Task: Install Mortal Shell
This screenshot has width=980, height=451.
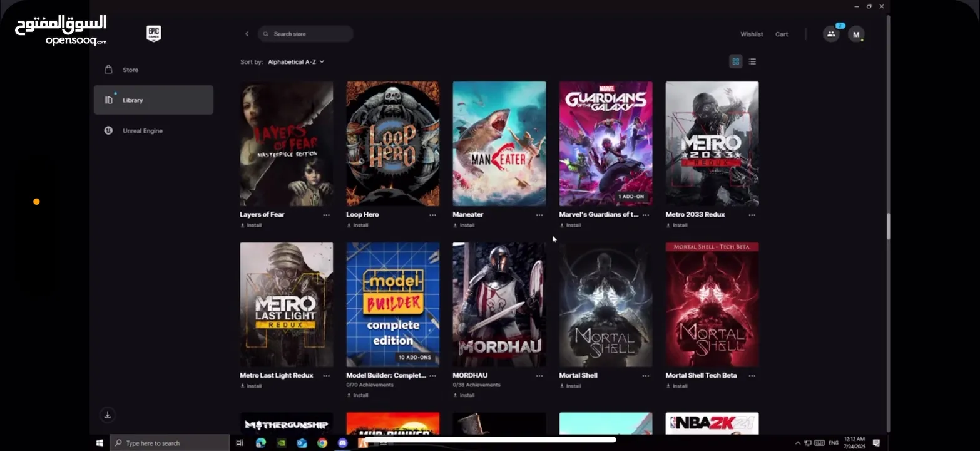Action: pyautogui.click(x=570, y=386)
